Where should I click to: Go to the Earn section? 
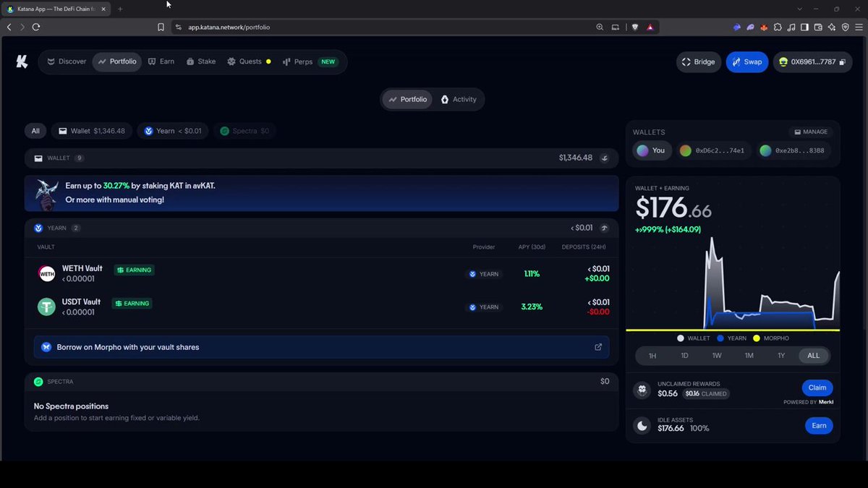click(x=161, y=61)
